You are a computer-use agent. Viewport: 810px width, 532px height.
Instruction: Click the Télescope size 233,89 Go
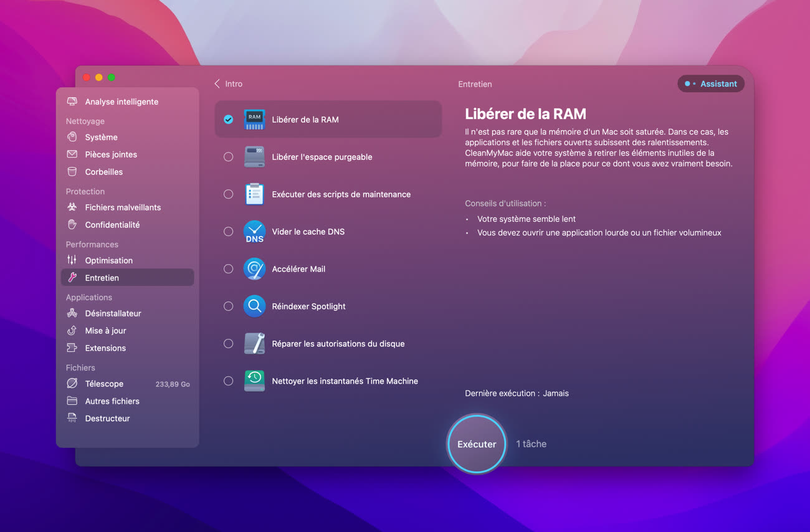[x=173, y=384]
